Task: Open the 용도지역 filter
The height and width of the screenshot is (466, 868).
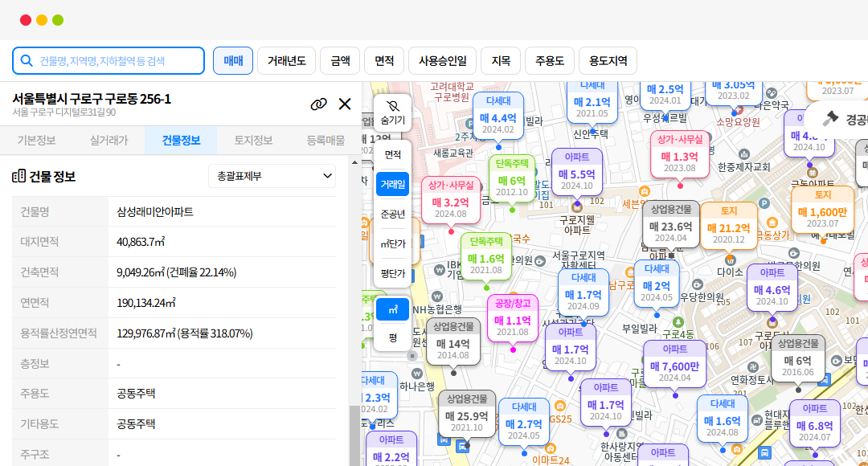Action: [x=608, y=60]
